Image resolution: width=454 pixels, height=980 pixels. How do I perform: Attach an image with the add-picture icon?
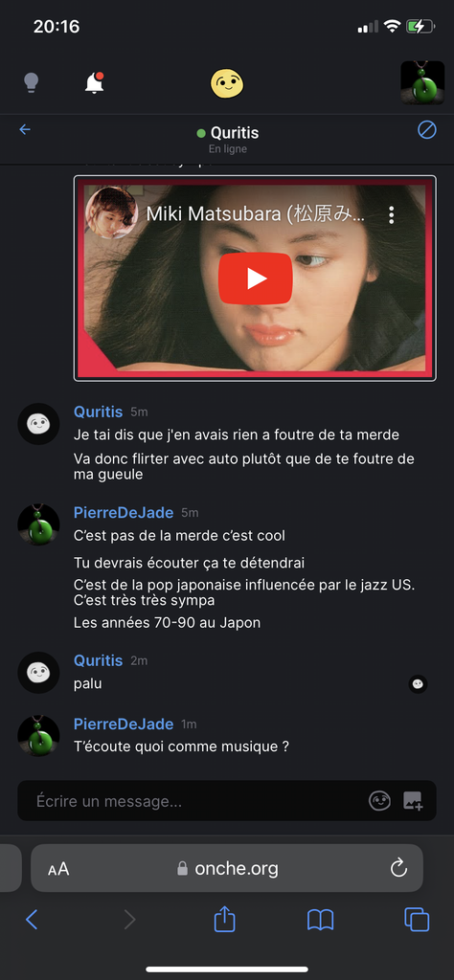[x=413, y=801]
